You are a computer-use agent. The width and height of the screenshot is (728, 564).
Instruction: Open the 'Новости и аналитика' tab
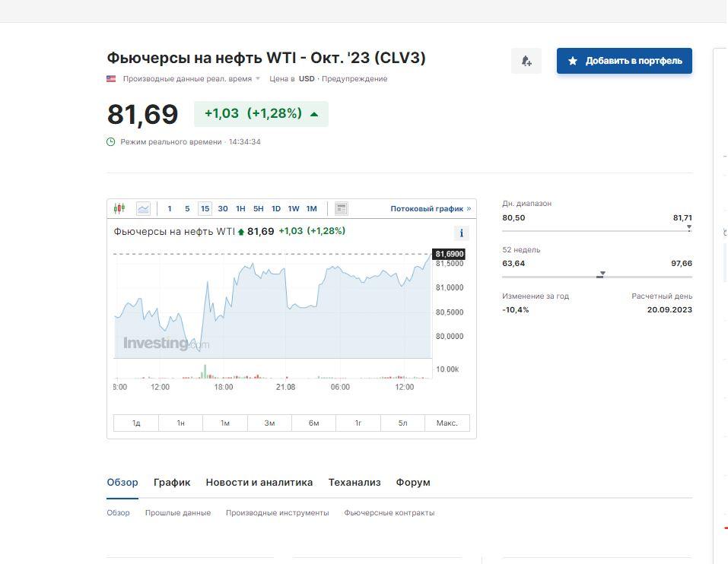pyautogui.click(x=259, y=483)
